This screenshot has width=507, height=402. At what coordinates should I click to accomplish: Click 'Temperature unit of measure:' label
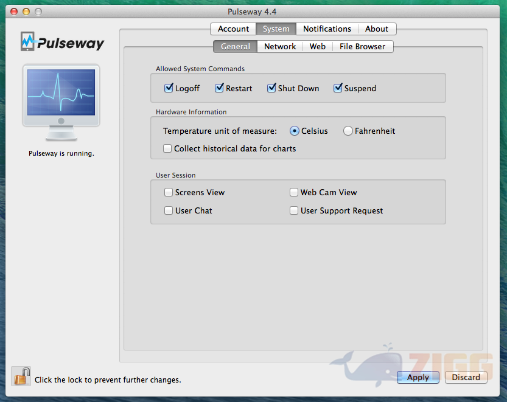point(220,131)
